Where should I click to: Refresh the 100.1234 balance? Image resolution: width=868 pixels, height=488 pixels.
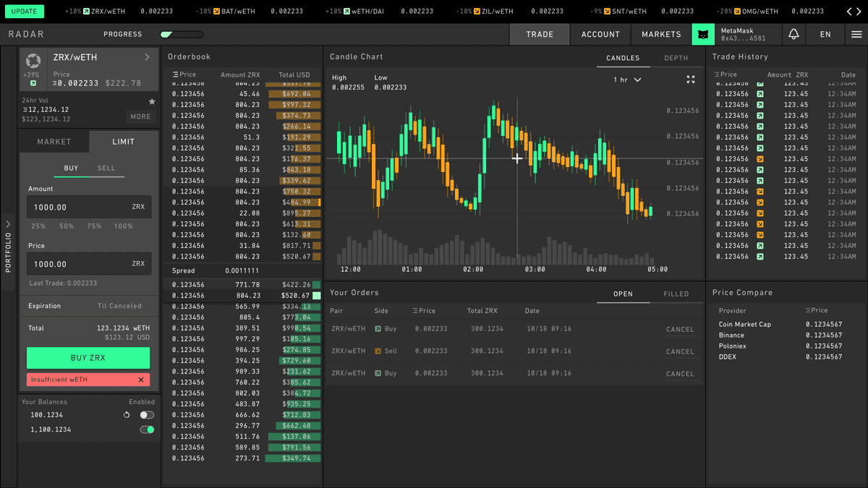(x=127, y=415)
